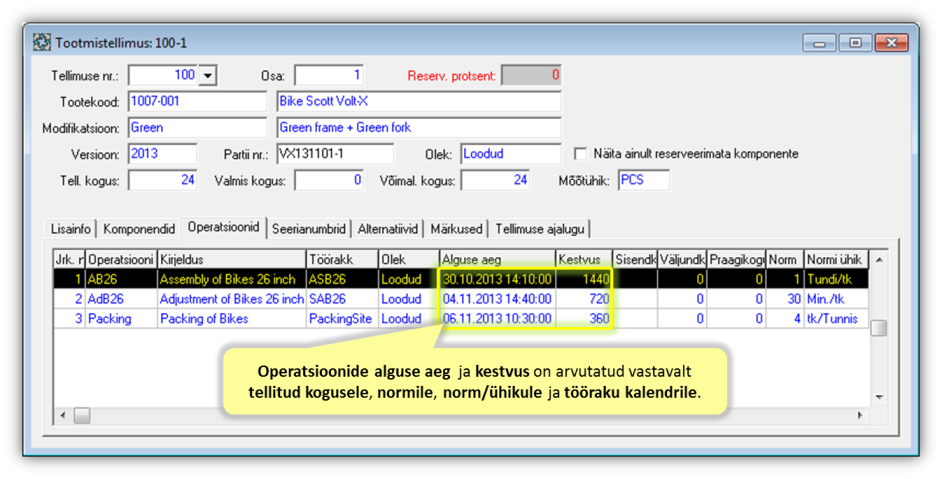942x479 pixels.
Task: Click operation code AdB26
Action: 106,299
